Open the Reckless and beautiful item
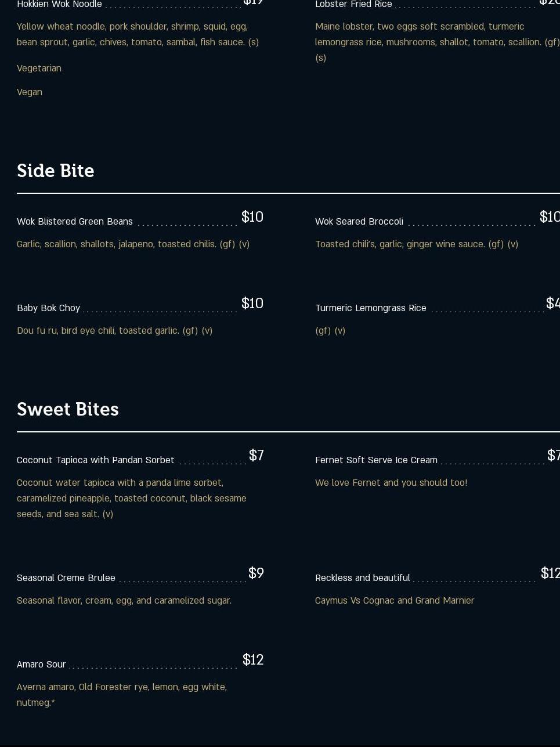This screenshot has height=747, width=560. tap(363, 578)
